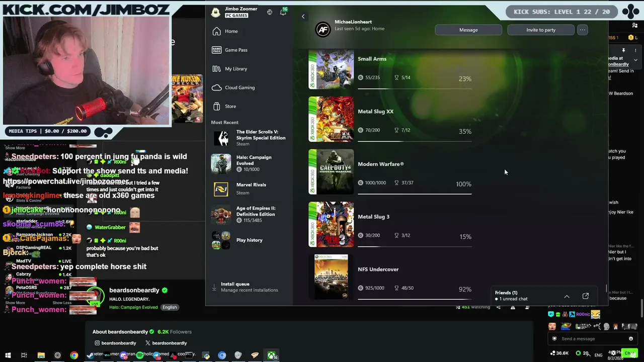Open the beardsonbeardly X link
Viewport: 644px width, 362px height.
(166, 343)
